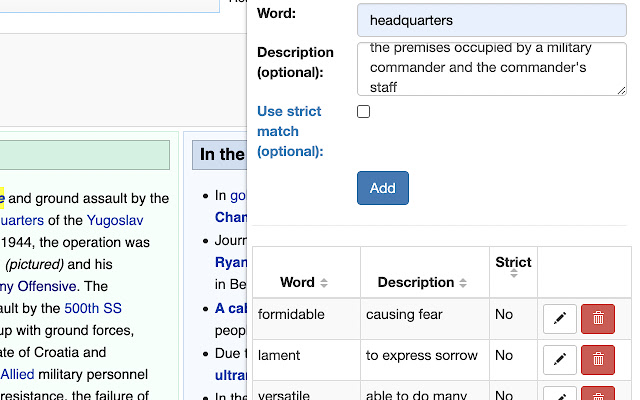The height and width of the screenshot is (400, 640).
Task: Focus the Word field containing 'headquarters'
Action: [491, 20]
